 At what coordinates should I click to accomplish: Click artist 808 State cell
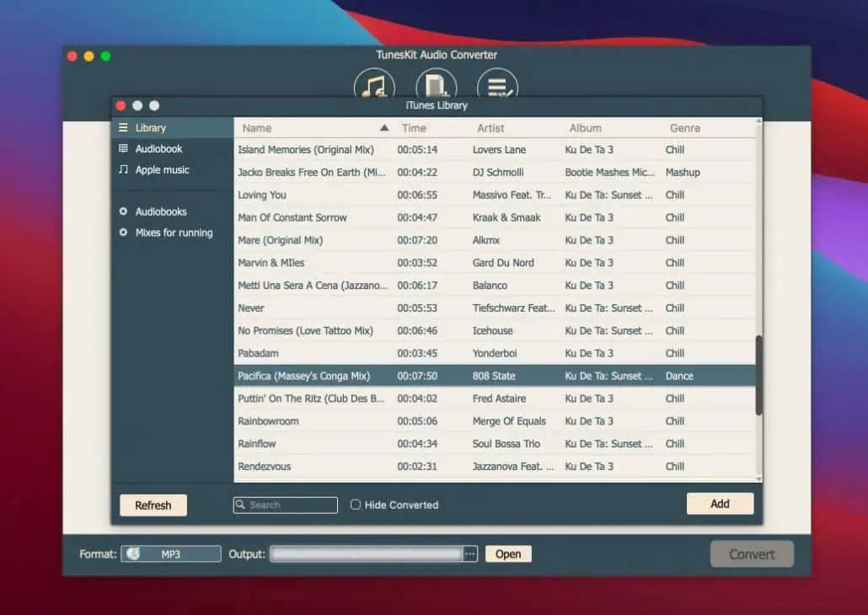[494, 376]
